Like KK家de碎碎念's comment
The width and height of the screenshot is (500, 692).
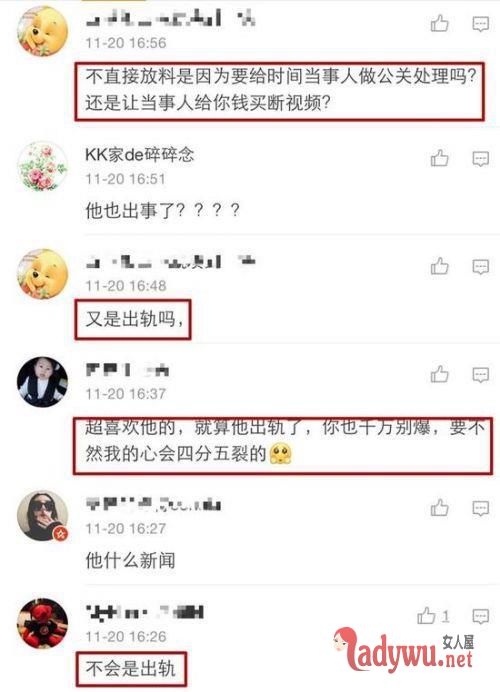pos(440,158)
